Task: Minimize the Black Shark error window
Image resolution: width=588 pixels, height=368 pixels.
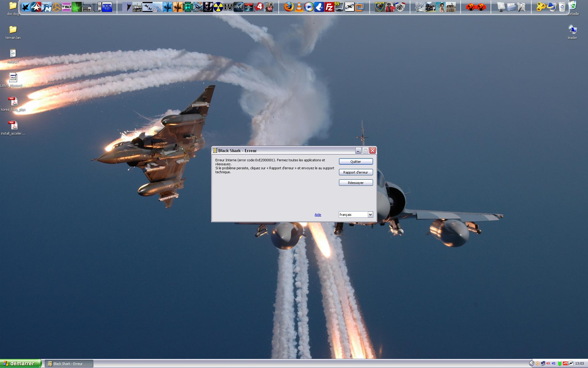Action: (x=358, y=151)
